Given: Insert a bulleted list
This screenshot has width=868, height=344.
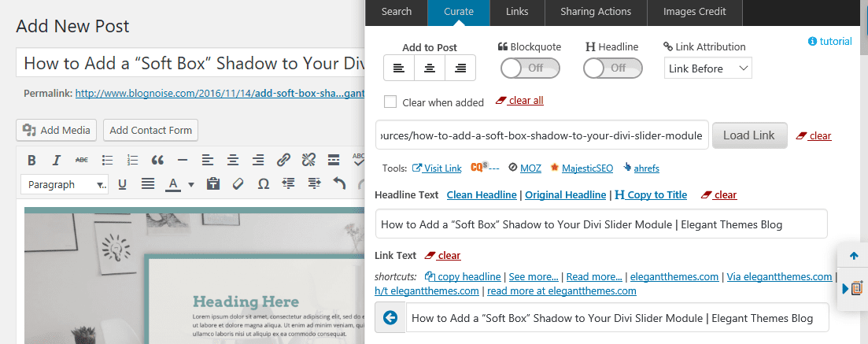Looking at the screenshot, I should point(107,161).
